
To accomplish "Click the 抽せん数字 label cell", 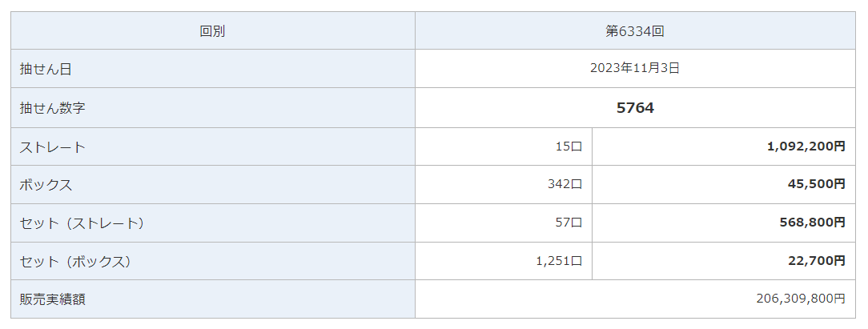I will pyautogui.click(x=53, y=108).
